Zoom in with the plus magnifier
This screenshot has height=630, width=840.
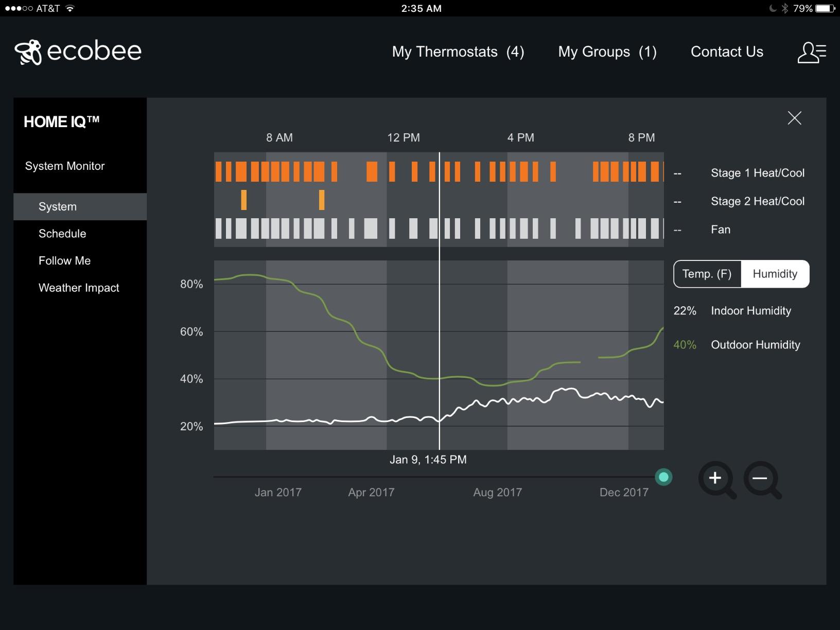tap(716, 479)
